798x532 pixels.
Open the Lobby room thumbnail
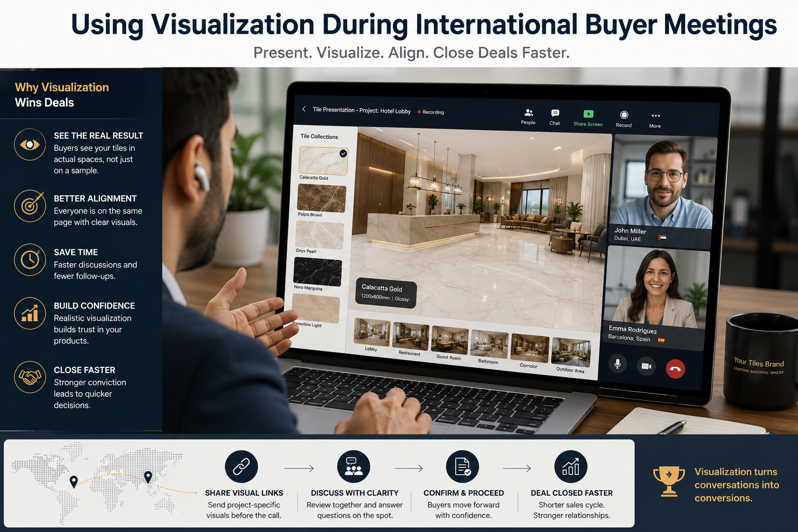tap(372, 332)
